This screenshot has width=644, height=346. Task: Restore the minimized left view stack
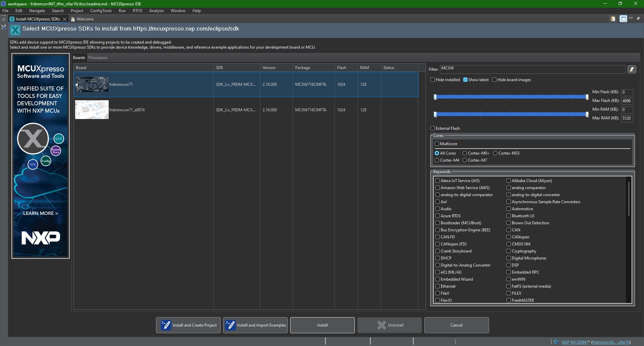pyautogui.click(x=4, y=19)
